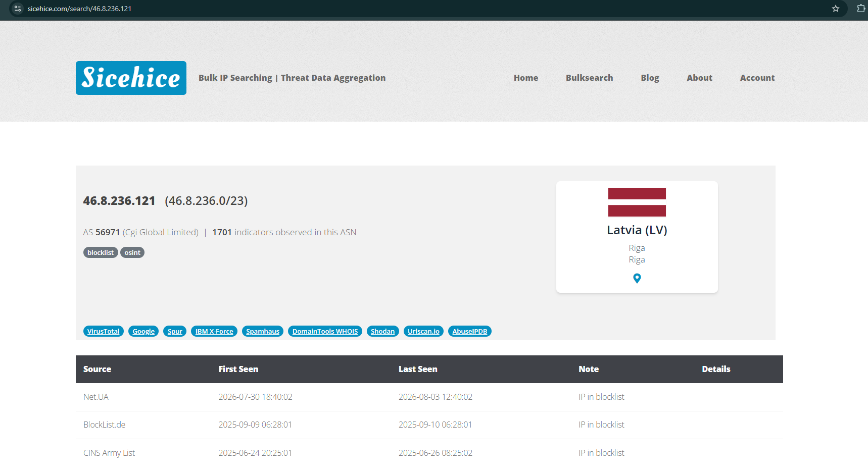Click the Cgi Global Limited text

[x=161, y=232]
